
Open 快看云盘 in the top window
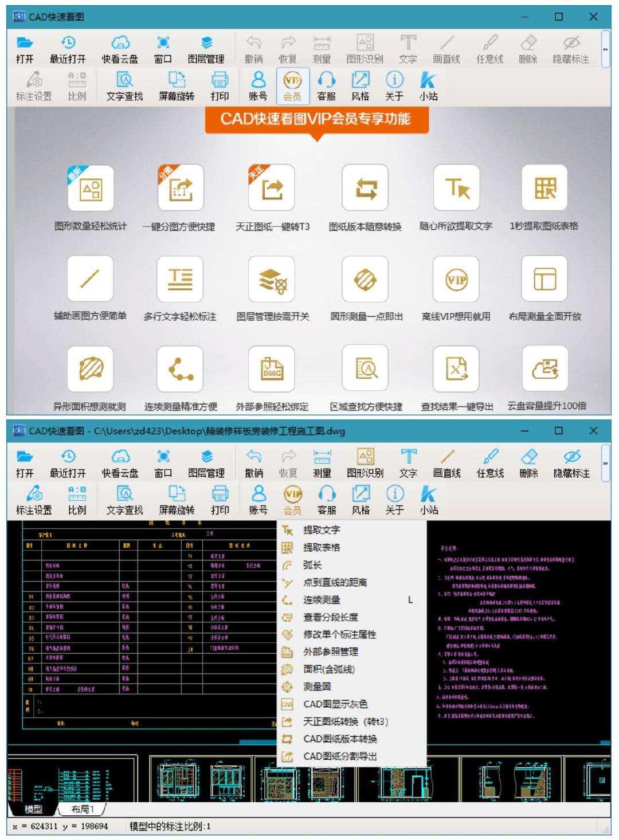point(120,49)
